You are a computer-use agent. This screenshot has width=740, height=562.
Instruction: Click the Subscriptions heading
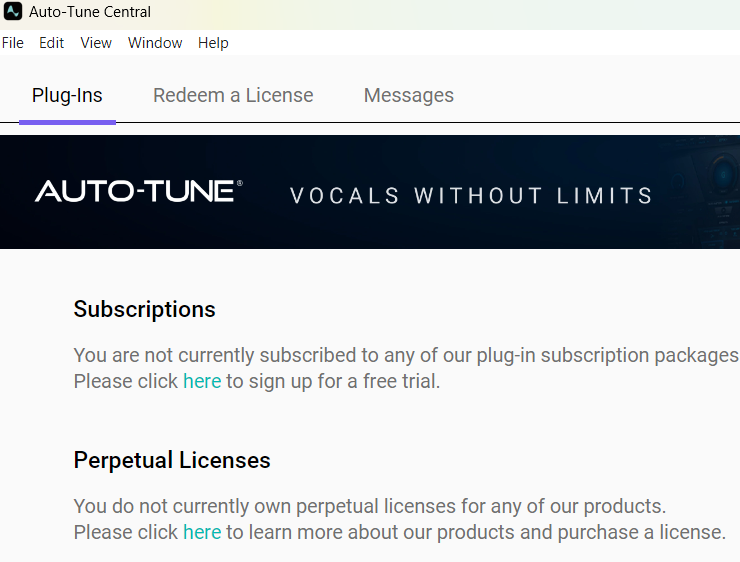click(x=144, y=309)
